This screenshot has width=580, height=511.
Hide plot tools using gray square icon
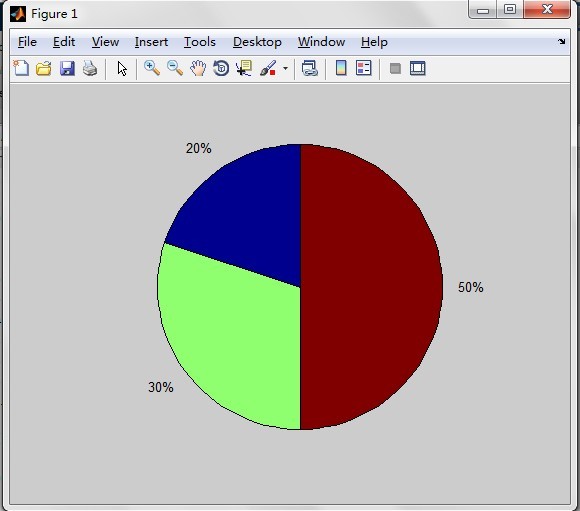coord(395,68)
